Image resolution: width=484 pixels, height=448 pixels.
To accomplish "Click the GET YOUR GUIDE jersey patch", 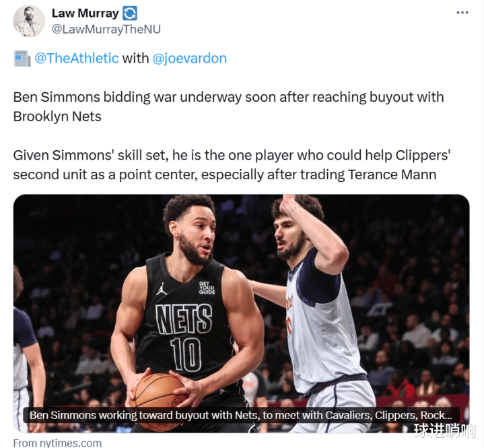I will pos(207,288).
